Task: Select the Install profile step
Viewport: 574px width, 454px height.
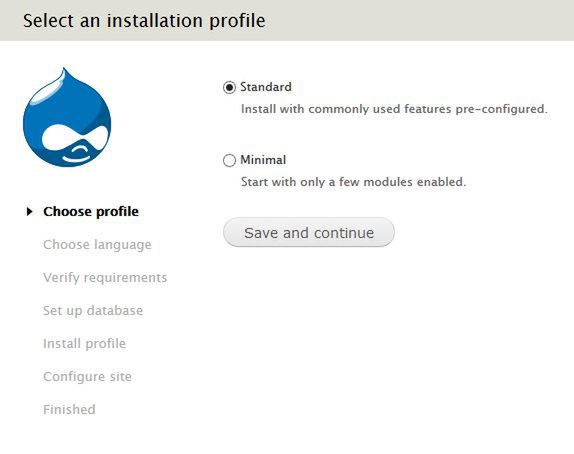Action: point(84,343)
